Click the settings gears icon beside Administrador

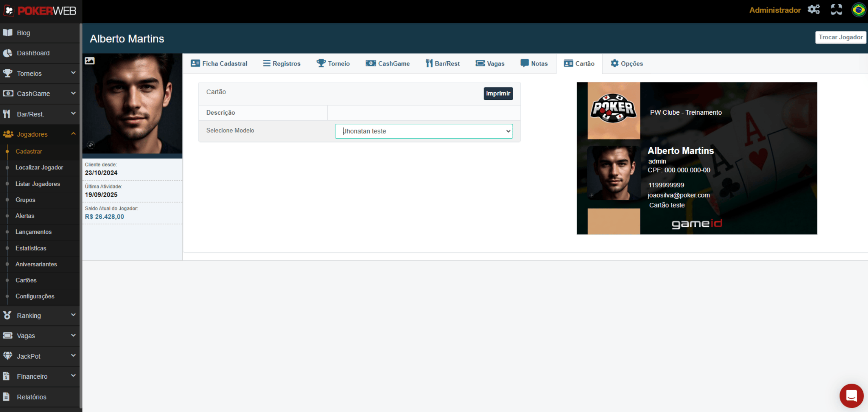tap(814, 9)
